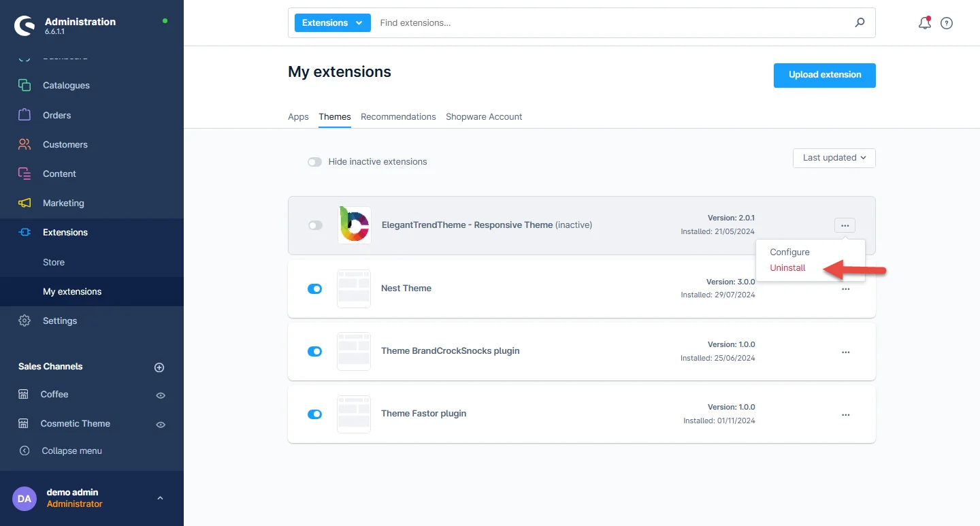
Task: Switch to the Recommendations tab
Action: coord(398,117)
